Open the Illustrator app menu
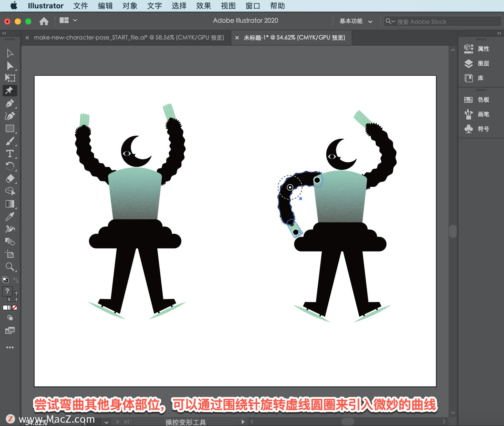 46,6
